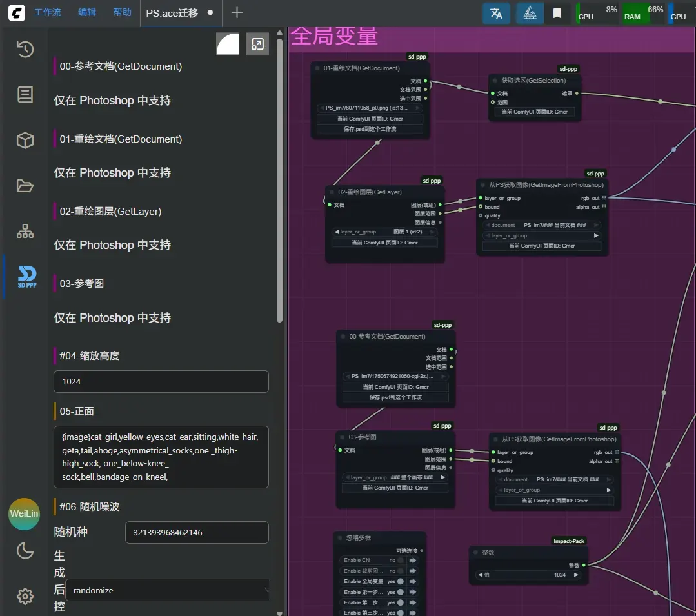
Task: Collapse the 整数 node via its dot
Action: tap(475, 553)
